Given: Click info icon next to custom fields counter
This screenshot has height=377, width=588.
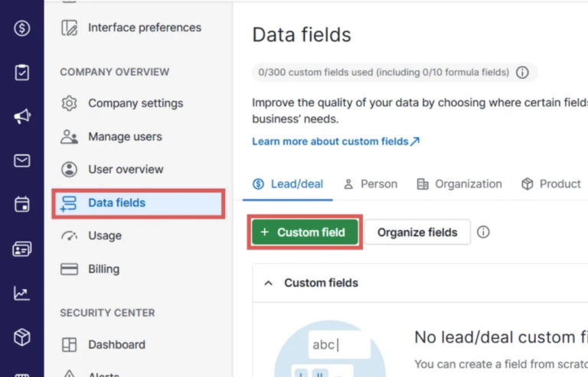Looking at the screenshot, I should [x=522, y=73].
